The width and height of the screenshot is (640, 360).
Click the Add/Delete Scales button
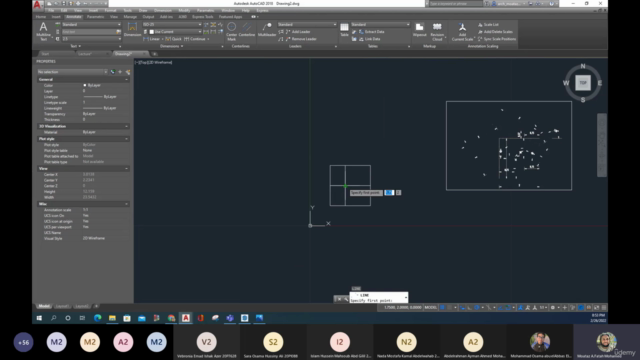pyautogui.click(x=495, y=32)
